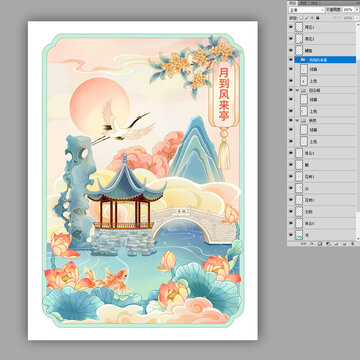
Task: Toggle visibility of selected blue group layer
Action: click(291, 60)
